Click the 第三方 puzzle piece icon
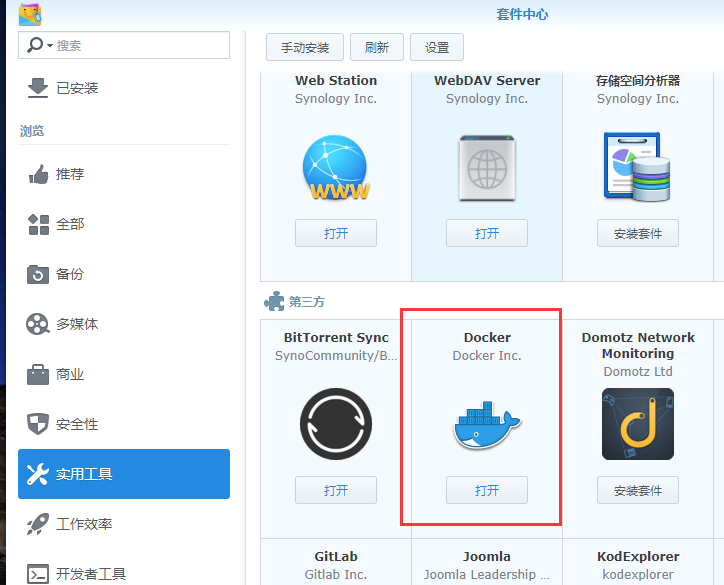Image resolution: width=724 pixels, height=585 pixels. [x=274, y=302]
